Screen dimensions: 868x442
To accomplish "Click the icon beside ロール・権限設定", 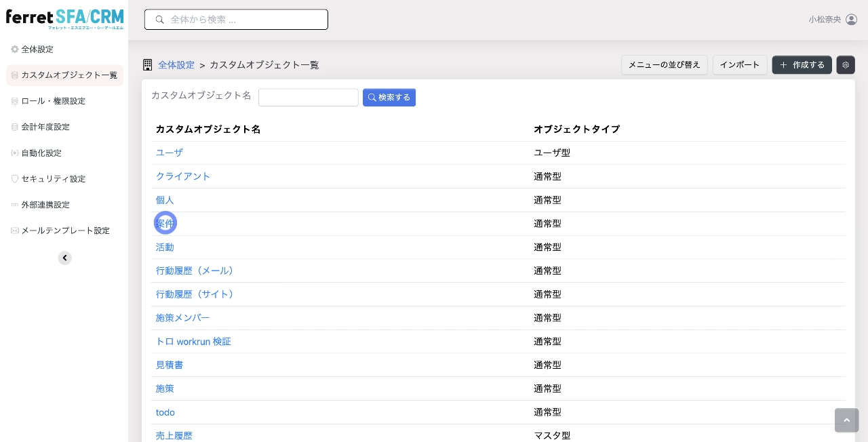I will (x=15, y=101).
